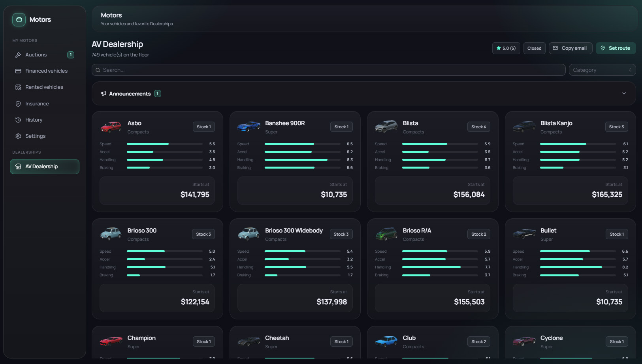Screen dimensions: 642x364
Task: Open the Category dropdown
Action: coord(602,70)
